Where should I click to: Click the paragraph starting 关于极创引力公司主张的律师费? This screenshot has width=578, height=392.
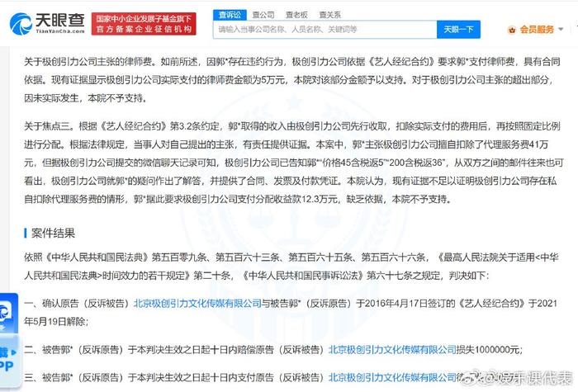292,79
